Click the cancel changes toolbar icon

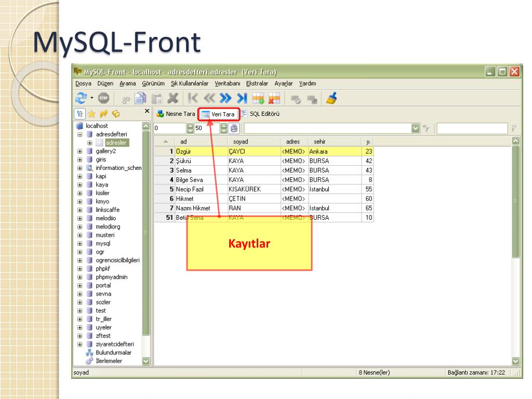(312, 99)
